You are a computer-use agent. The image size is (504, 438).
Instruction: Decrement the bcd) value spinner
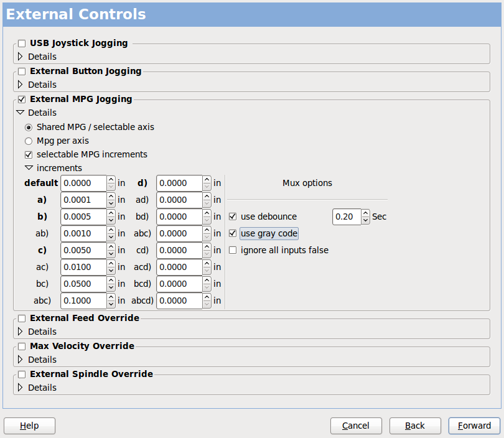(x=206, y=287)
